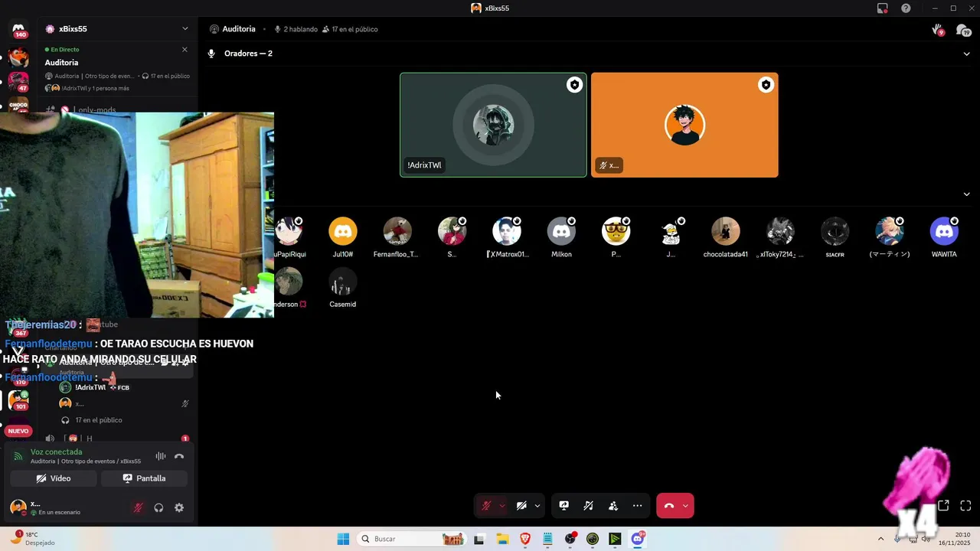Open Discord inbox icon in title bar
The height and width of the screenshot is (551, 980).
tap(882, 8)
